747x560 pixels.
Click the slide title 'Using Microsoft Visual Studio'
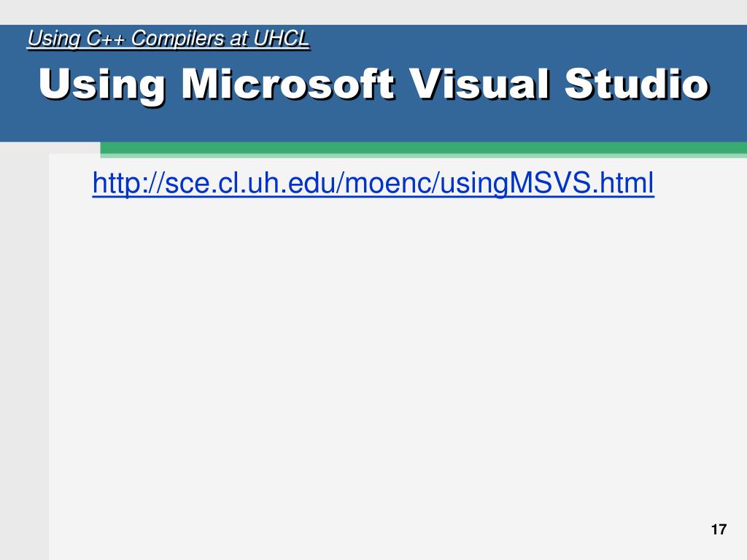coord(373,85)
